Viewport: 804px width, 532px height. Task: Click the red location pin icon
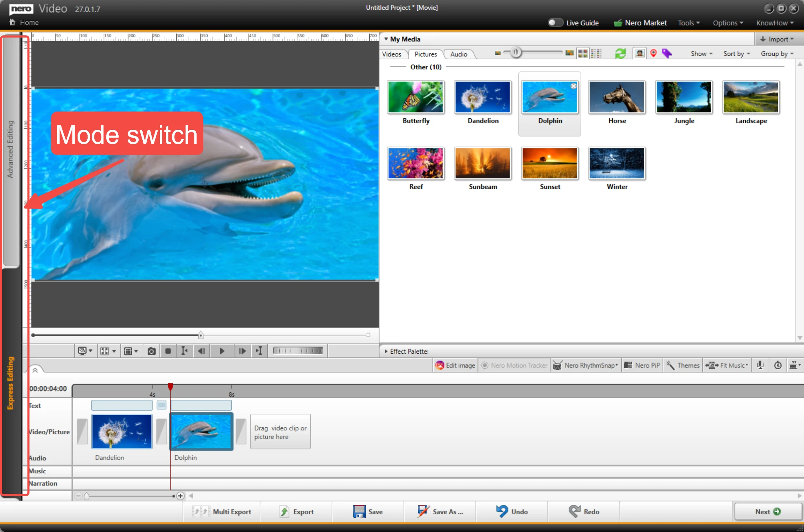pos(653,54)
